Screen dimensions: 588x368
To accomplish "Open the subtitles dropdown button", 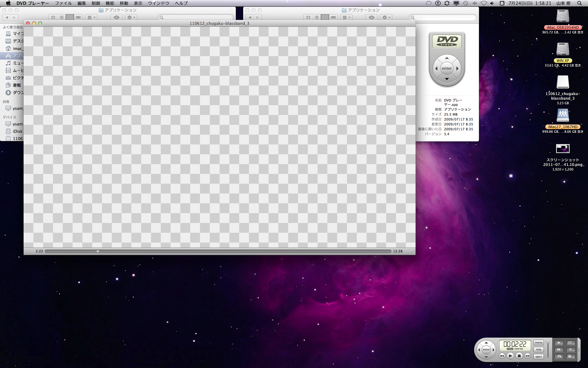I will [x=571, y=343].
